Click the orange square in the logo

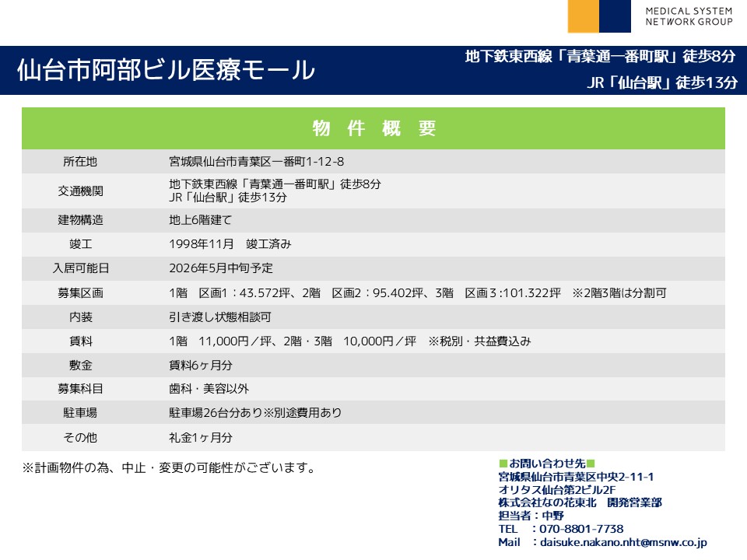click(x=583, y=16)
